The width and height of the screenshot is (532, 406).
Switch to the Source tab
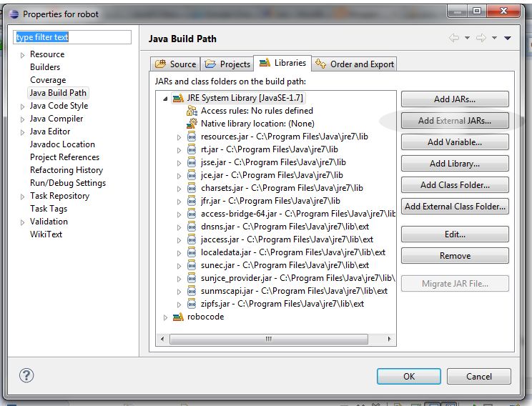click(175, 64)
